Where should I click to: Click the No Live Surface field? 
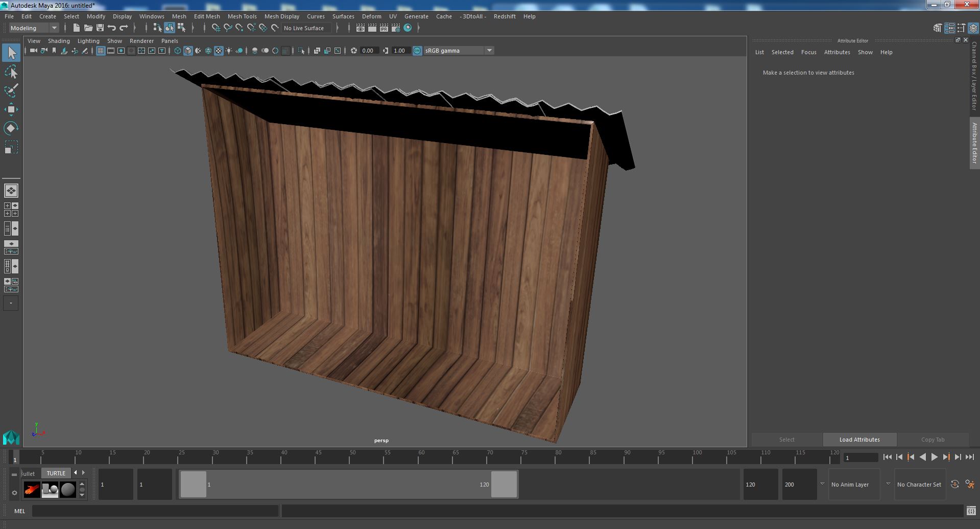click(x=306, y=28)
